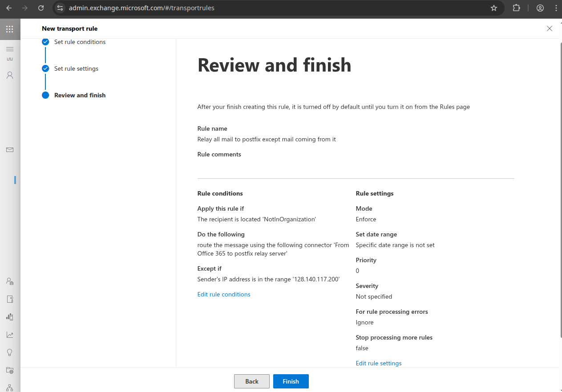Image resolution: width=562 pixels, height=392 pixels.
Task: Click the Edit rule settings link
Action: [379, 363]
